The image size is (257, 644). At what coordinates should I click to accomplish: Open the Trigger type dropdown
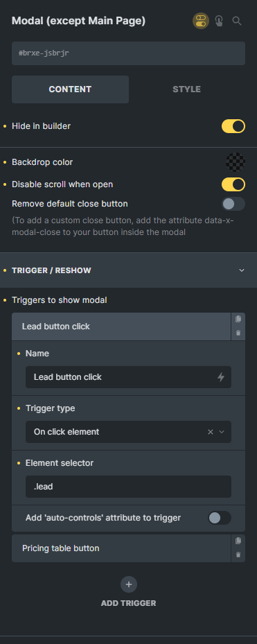tap(128, 432)
